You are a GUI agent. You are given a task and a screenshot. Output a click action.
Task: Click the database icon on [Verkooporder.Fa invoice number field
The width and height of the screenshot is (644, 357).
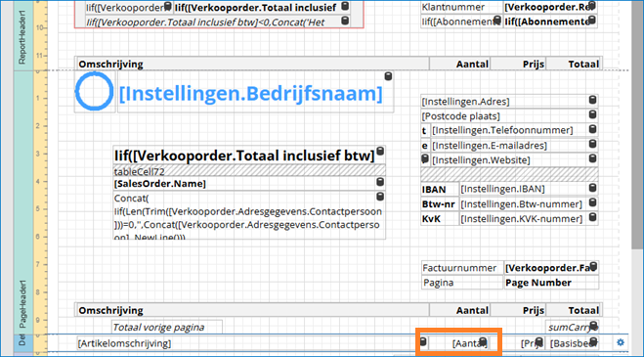(593, 267)
